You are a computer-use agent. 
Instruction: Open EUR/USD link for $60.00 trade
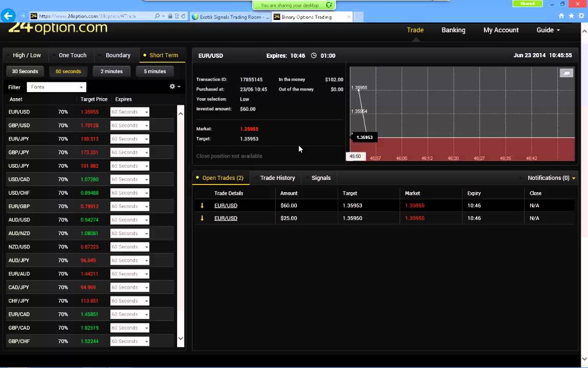[226, 205]
